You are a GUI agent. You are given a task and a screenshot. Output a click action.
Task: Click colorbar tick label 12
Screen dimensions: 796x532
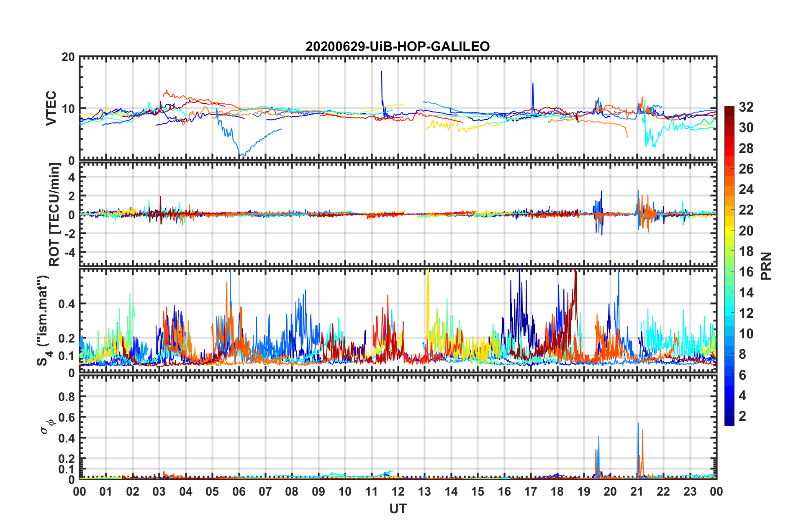pos(746,313)
